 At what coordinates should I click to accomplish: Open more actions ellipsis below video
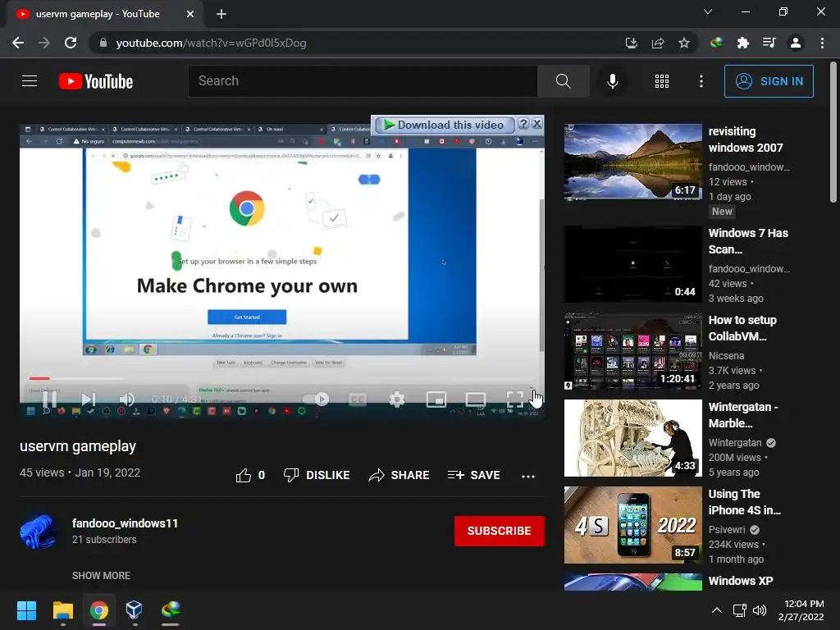point(528,476)
